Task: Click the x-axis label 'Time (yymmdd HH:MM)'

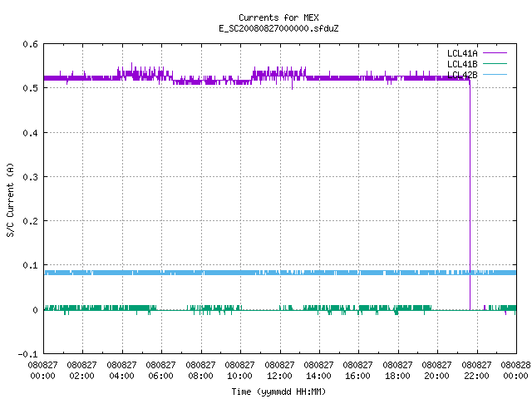Action: [x=278, y=392]
